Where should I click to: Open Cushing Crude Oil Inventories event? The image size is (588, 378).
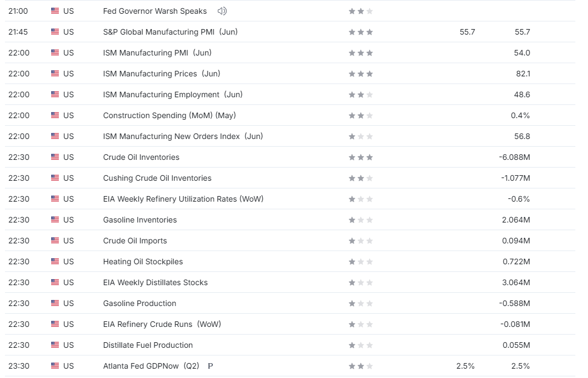[x=157, y=178]
